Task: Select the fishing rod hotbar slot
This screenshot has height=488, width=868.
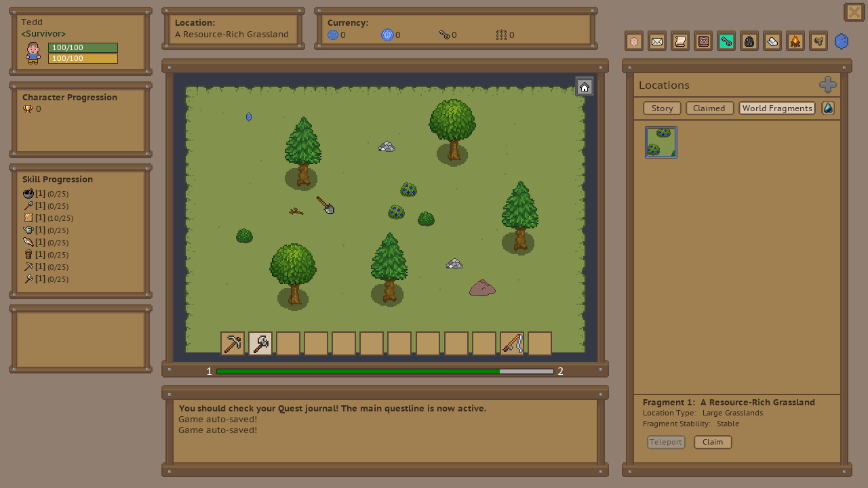Action: 512,344
